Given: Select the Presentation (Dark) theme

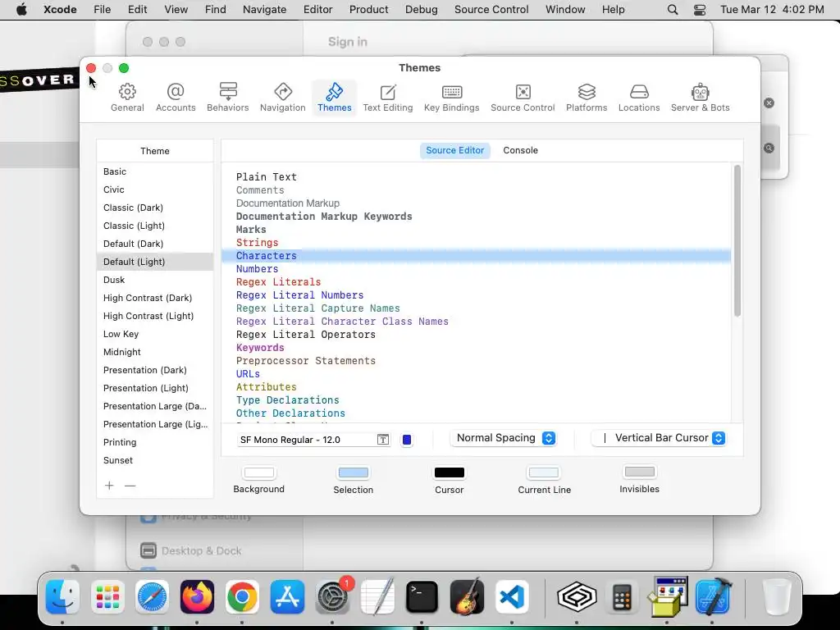Looking at the screenshot, I should 155,370.
